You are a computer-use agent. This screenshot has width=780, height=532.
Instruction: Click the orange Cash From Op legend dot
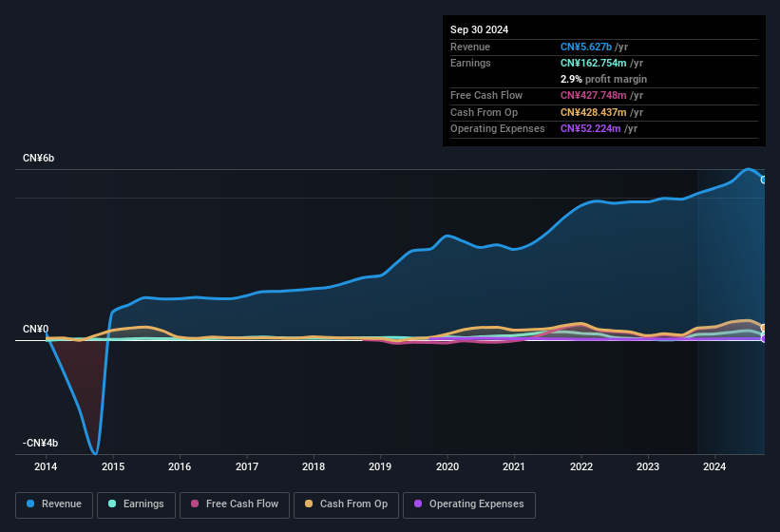[x=310, y=504]
